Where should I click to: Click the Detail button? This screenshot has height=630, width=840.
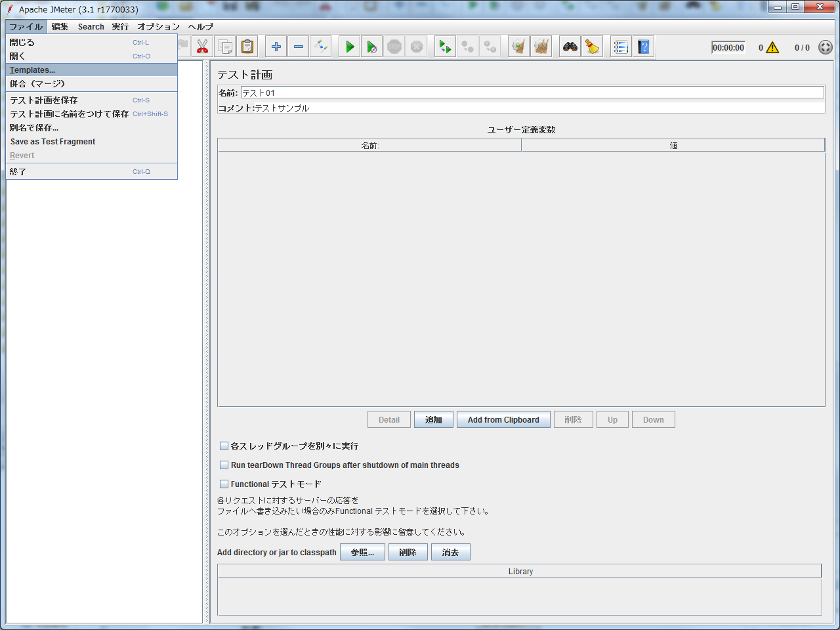pos(389,420)
